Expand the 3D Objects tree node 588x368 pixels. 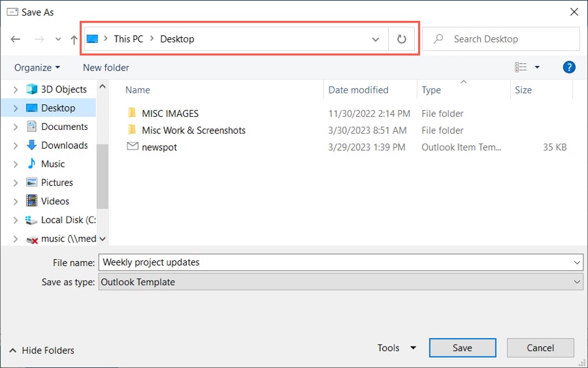point(16,89)
